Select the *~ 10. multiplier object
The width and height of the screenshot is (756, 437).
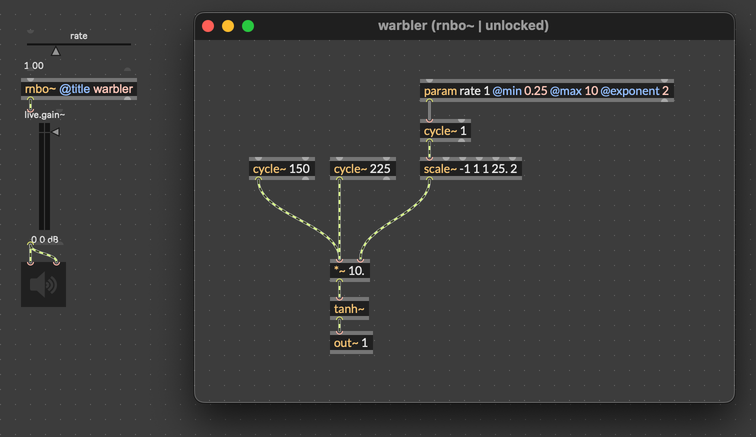350,270
